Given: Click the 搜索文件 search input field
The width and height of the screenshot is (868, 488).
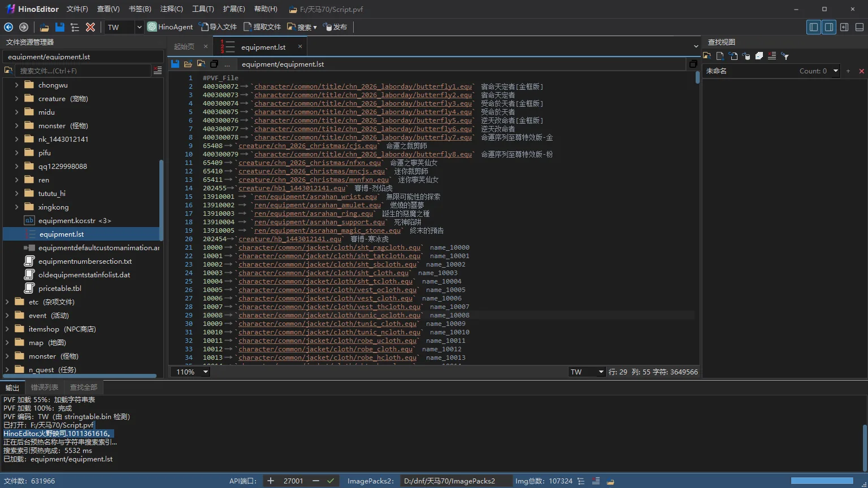Looking at the screenshot, I should click(84, 71).
